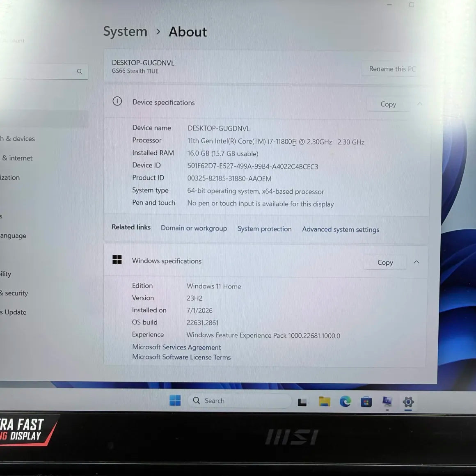The width and height of the screenshot is (476, 476).
Task: Click the Device ID value 501F62D7-E527
Action: tap(253, 166)
